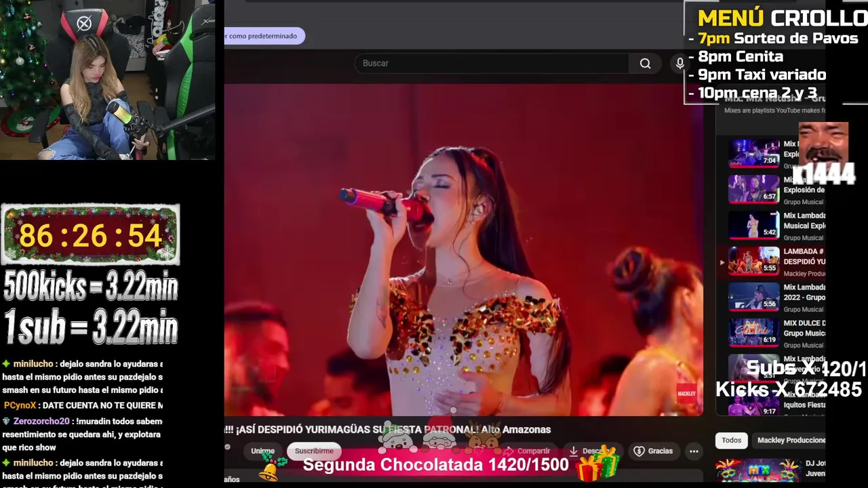Click the DJ Jot recommended video thumbnail
Viewport: 868px width, 488px height.
point(757,471)
